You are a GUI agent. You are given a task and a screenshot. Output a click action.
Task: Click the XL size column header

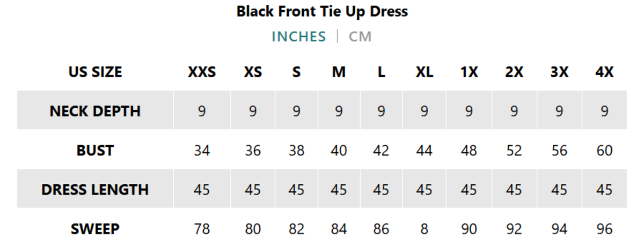(x=424, y=72)
